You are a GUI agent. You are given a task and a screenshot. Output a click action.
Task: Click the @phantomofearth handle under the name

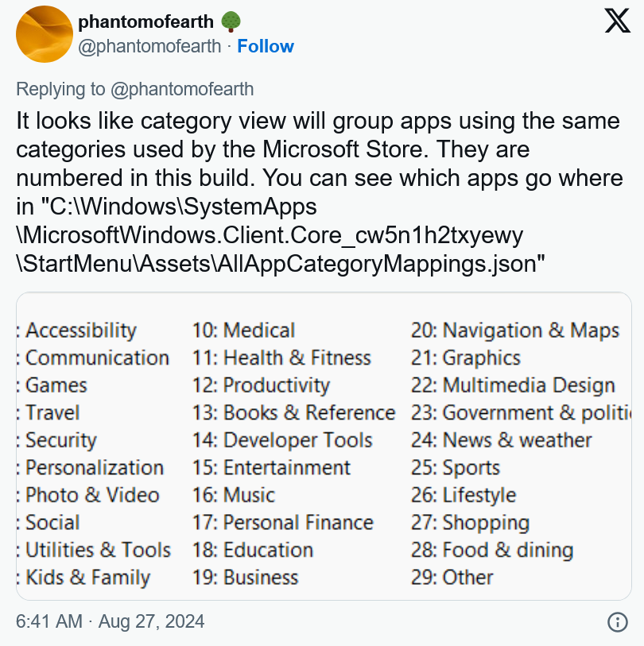pos(149,46)
